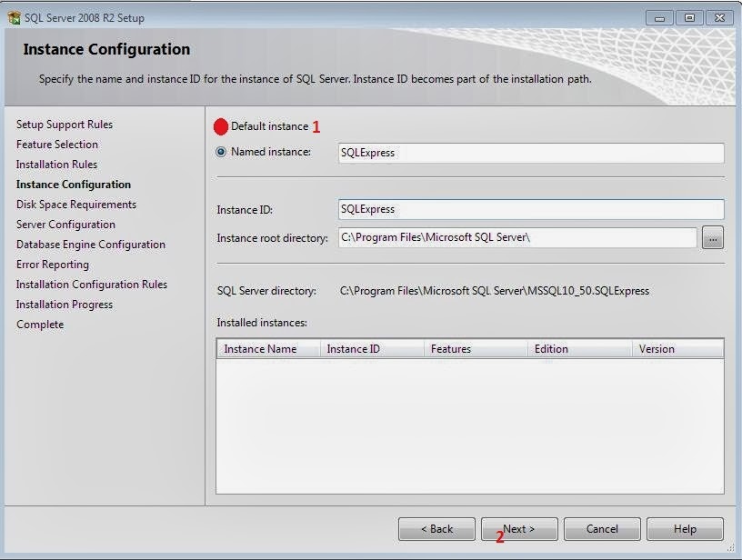
Task: Open the browse button for root directory
Action: tap(713, 237)
